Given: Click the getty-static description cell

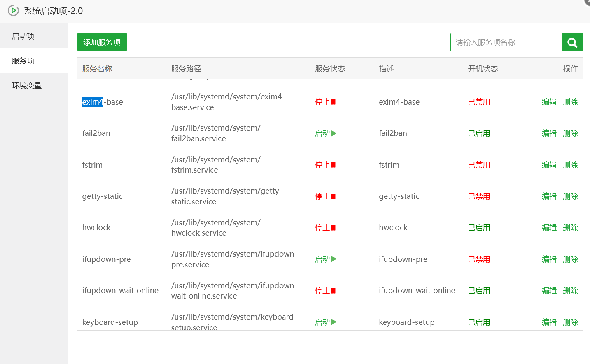Looking at the screenshot, I should pyautogui.click(x=399, y=196).
